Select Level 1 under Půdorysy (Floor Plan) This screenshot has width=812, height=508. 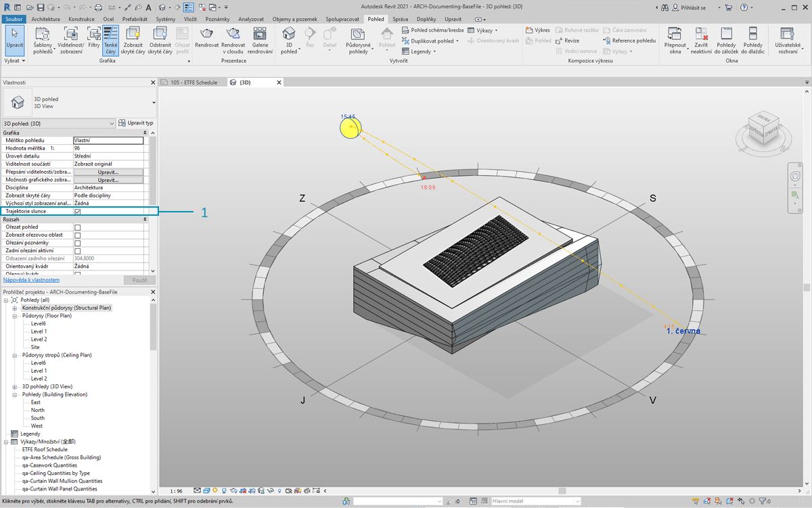click(39, 331)
